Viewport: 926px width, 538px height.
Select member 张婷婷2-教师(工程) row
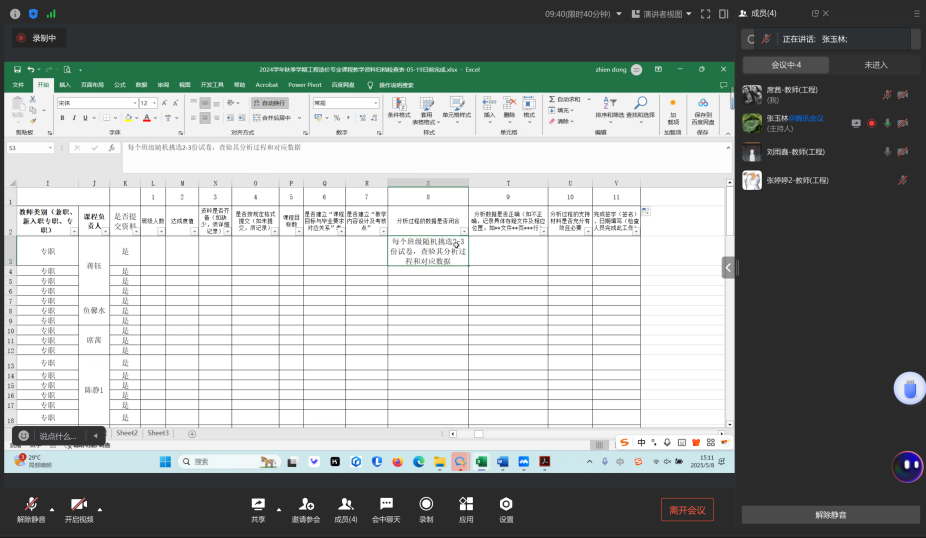pyautogui.click(x=830, y=180)
